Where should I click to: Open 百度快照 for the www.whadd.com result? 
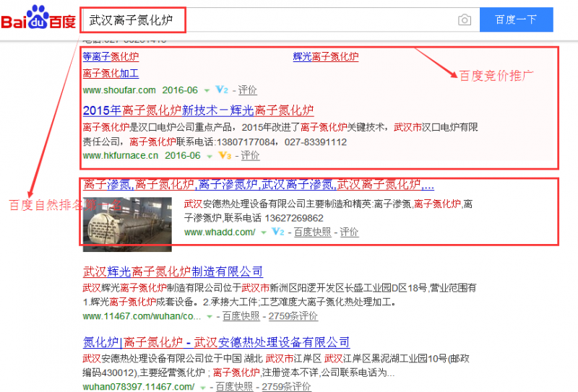(x=312, y=232)
